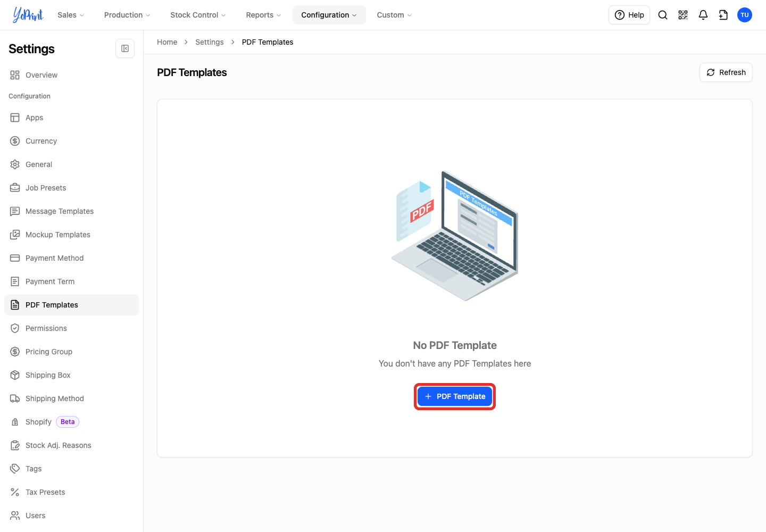Viewport: 766px width, 532px height.
Task: Click the Message Templates icon
Action: click(x=15, y=211)
